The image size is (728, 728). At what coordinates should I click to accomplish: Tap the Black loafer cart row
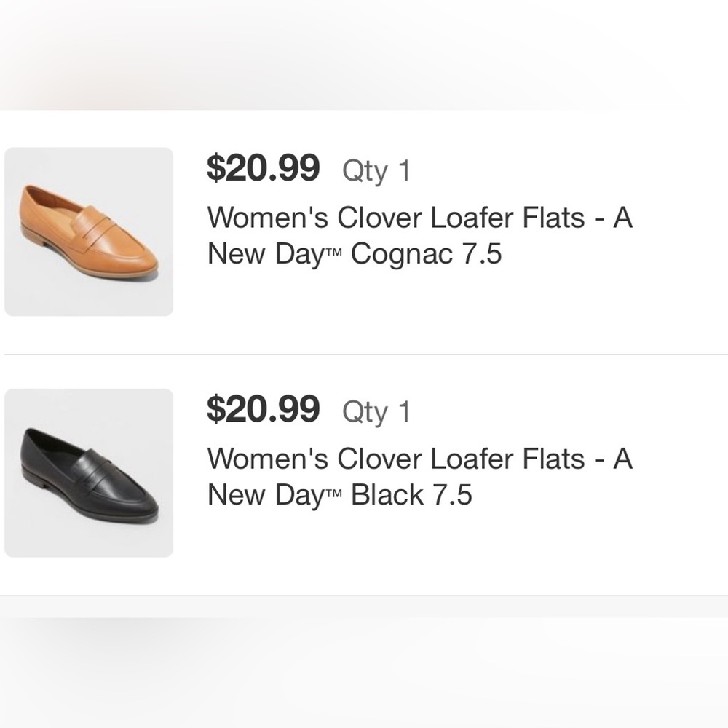(x=364, y=473)
